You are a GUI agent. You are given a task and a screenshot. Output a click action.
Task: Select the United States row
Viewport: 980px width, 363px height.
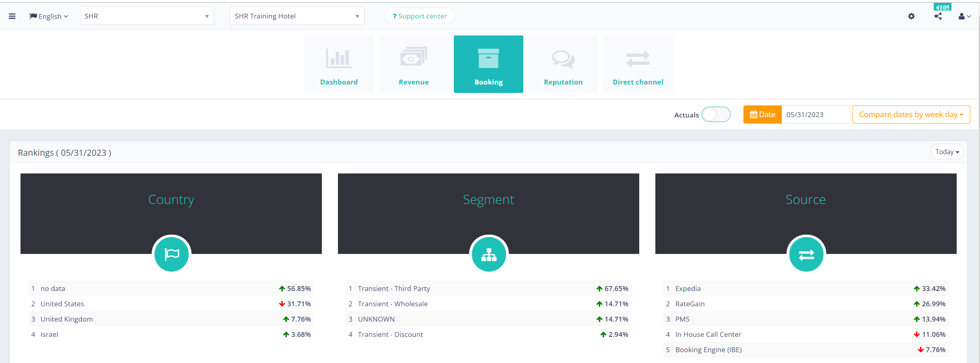click(x=171, y=304)
